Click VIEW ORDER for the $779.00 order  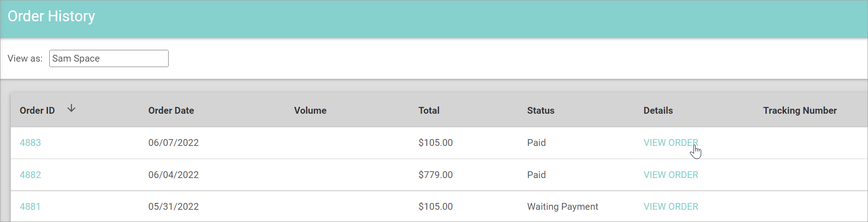[670, 175]
